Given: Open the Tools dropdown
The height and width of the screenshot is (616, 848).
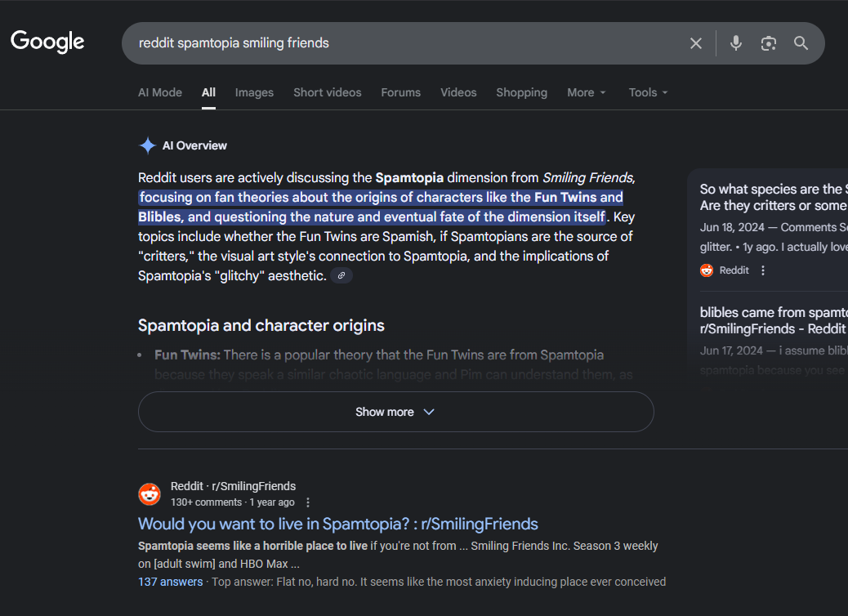Looking at the screenshot, I should click(x=648, y=92).
